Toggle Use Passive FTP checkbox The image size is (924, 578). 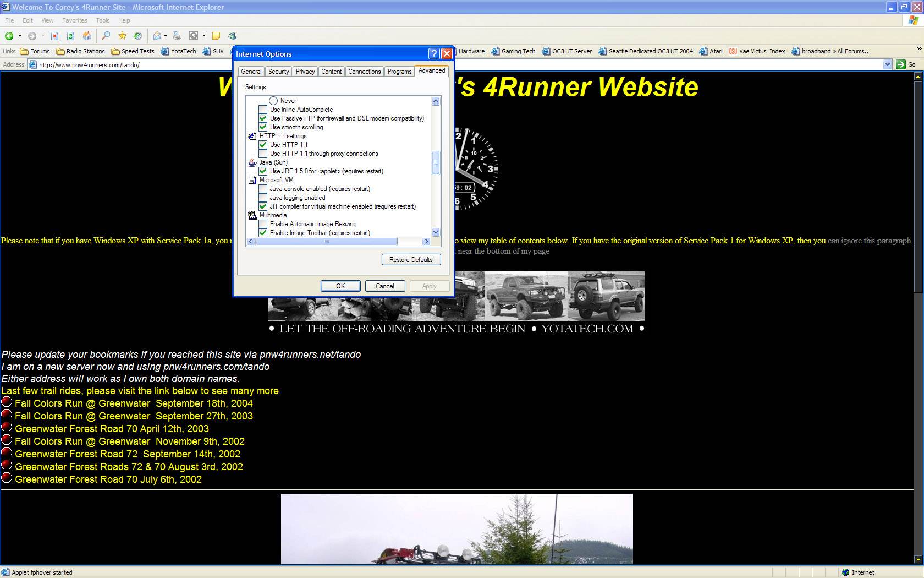[263, 118]
